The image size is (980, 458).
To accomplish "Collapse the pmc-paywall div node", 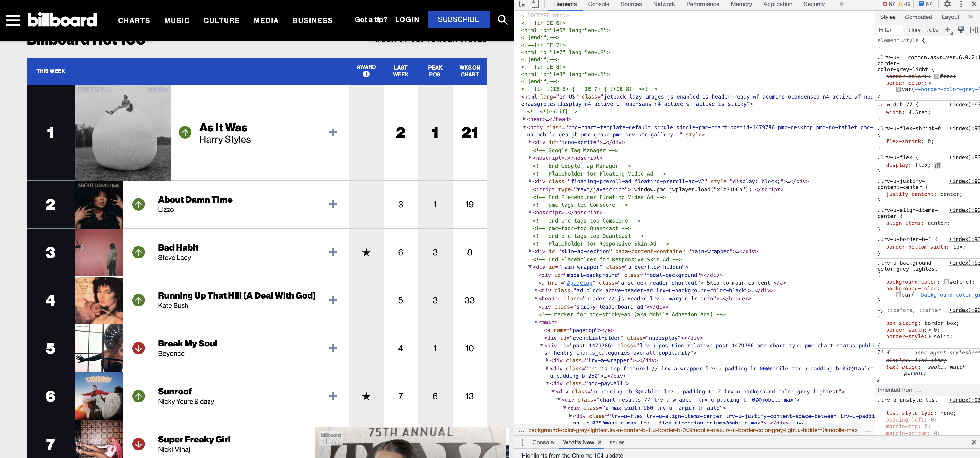I will (547, 383).
